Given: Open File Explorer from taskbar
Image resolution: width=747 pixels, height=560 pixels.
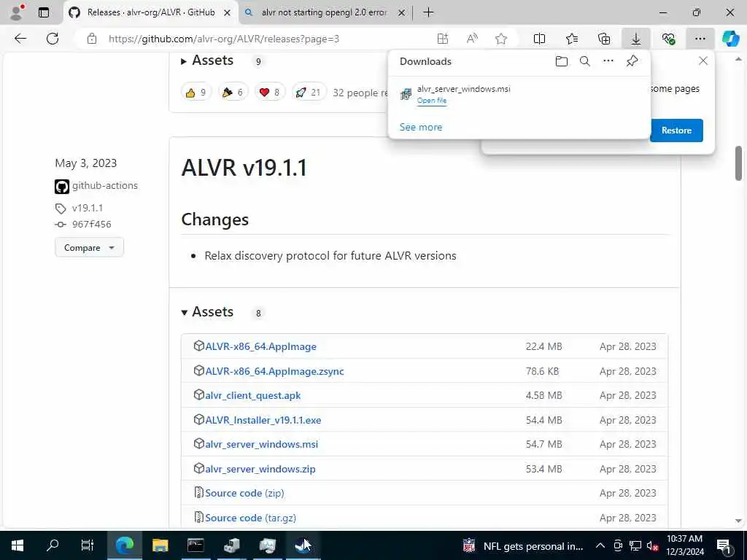Looking at the screenshot, I should click(160, 545).
